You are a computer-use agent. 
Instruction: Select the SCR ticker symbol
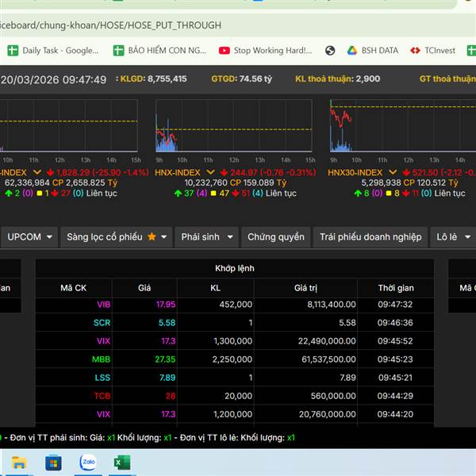click(102, 323)
